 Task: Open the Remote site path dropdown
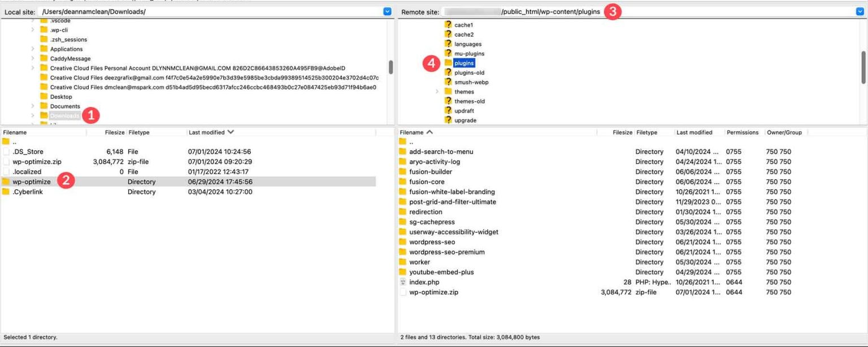pyautogui.click(x=862, y=11)
